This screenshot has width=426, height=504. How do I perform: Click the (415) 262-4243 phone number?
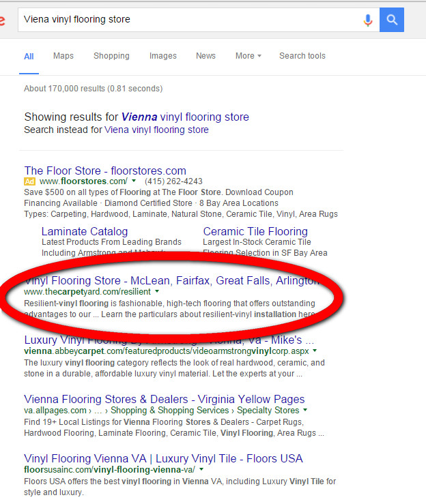pos(173,181)
